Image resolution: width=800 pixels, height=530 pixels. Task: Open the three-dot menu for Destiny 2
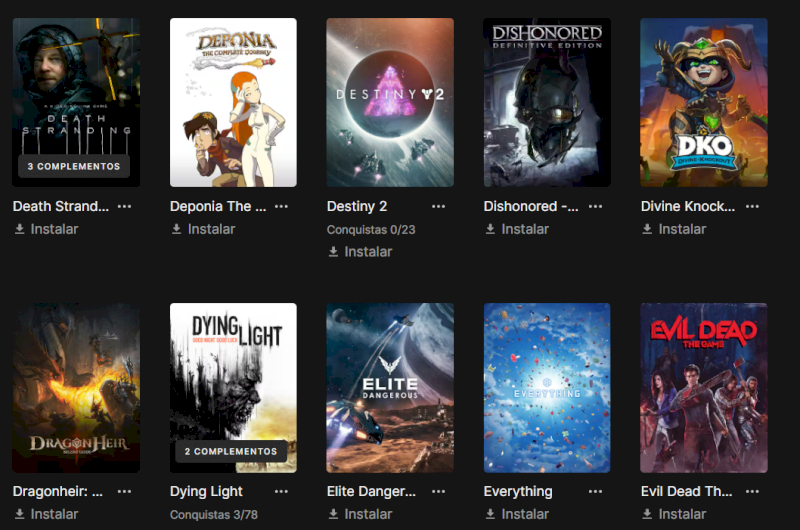tap(438, 206)
